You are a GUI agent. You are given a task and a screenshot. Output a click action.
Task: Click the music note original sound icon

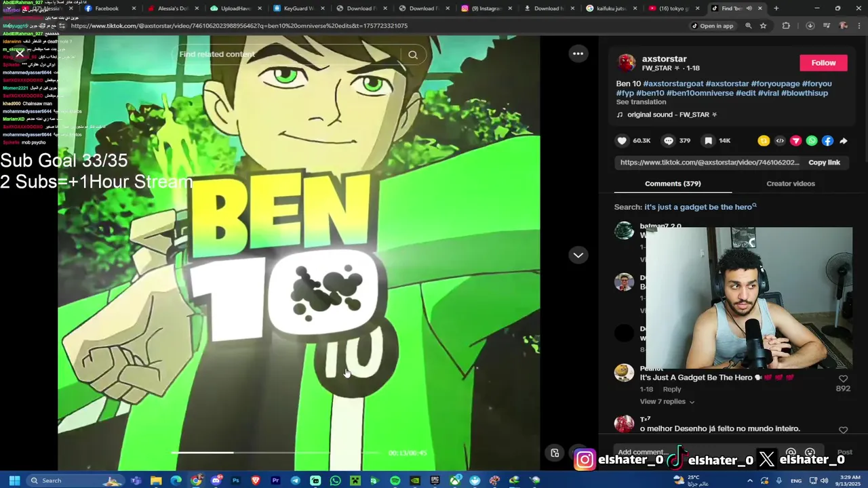coord(620,115)
